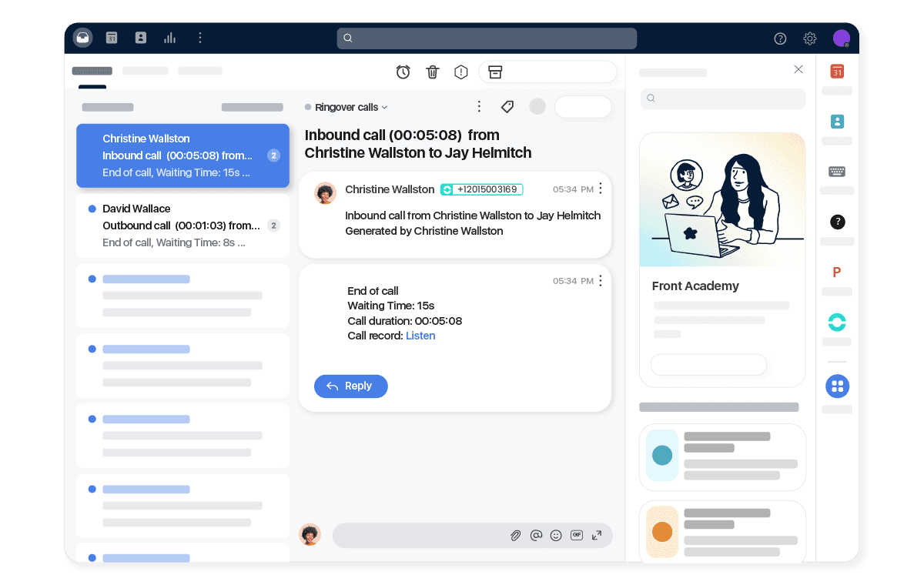Click the Reply button

tap(350, 386)
